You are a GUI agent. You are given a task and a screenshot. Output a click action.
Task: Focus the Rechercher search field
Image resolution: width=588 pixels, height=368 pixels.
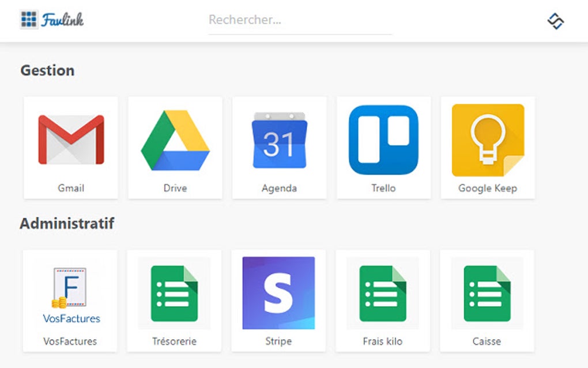tap(300, 21)
